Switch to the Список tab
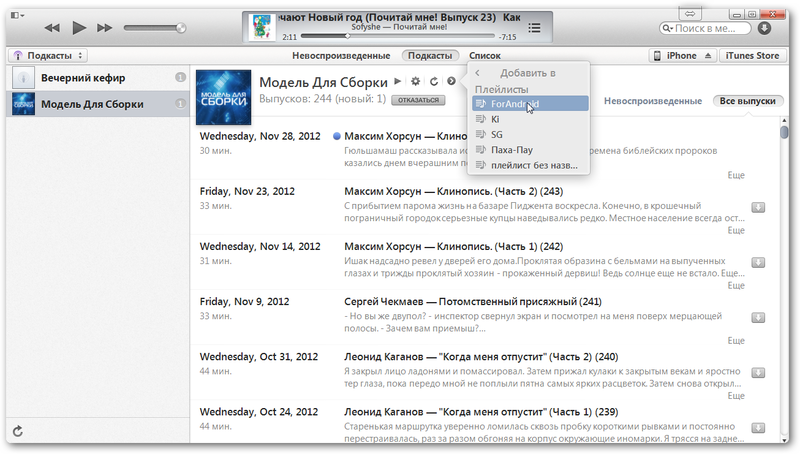The width and height of the screenshot is (800, 454). tap(485, 56)
